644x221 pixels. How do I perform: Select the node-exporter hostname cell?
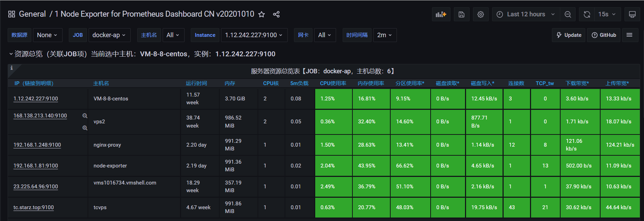134,166
